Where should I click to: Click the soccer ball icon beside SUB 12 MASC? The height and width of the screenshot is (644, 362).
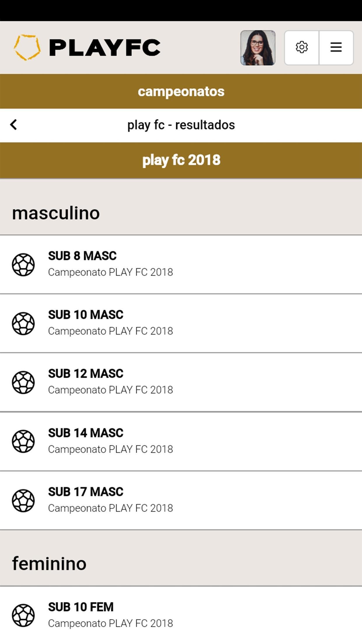click(x=23, y=382)
